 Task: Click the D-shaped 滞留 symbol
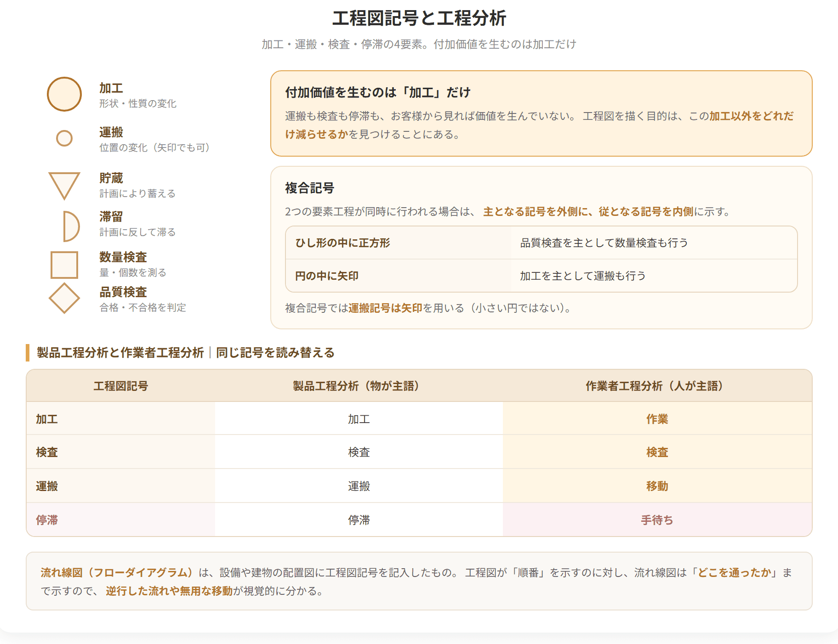71,226
